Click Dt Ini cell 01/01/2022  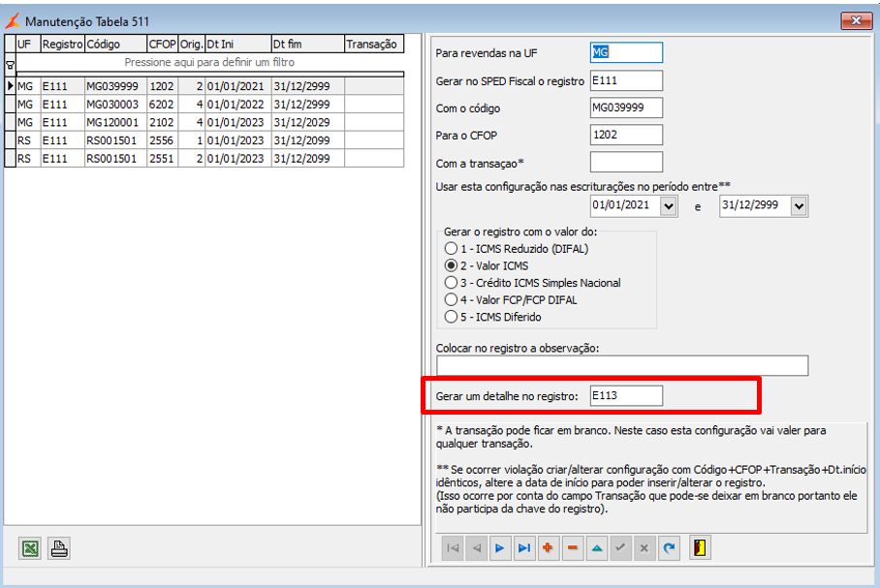[x=238, y=105]
